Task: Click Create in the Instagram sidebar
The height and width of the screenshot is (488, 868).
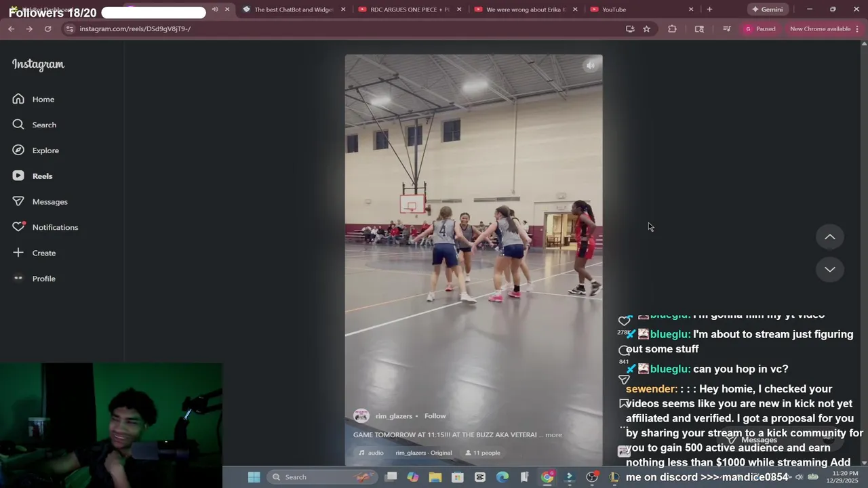Action: [34, 253]
